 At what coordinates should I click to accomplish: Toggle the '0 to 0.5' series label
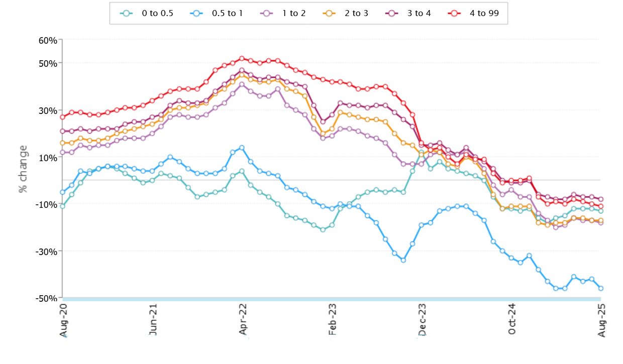[157, 14]
